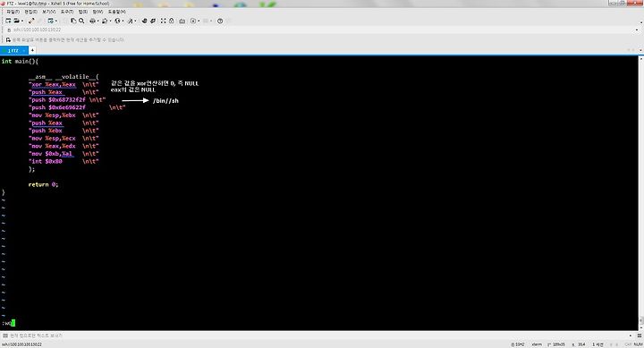Click the Paste clipboard icon
This screenshot has width=644, height=348.
click(x=73, y=21)
